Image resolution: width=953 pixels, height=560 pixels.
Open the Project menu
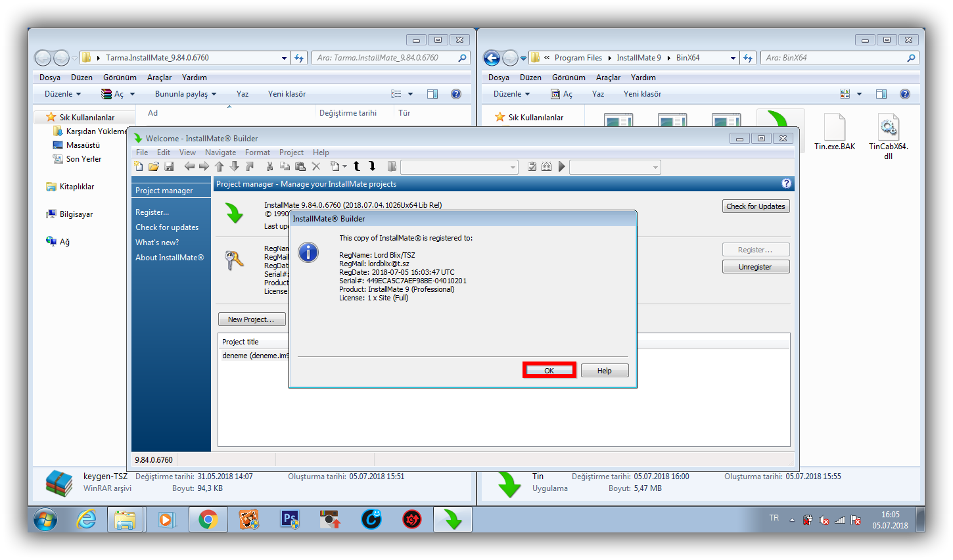click(x=291, y=152)
